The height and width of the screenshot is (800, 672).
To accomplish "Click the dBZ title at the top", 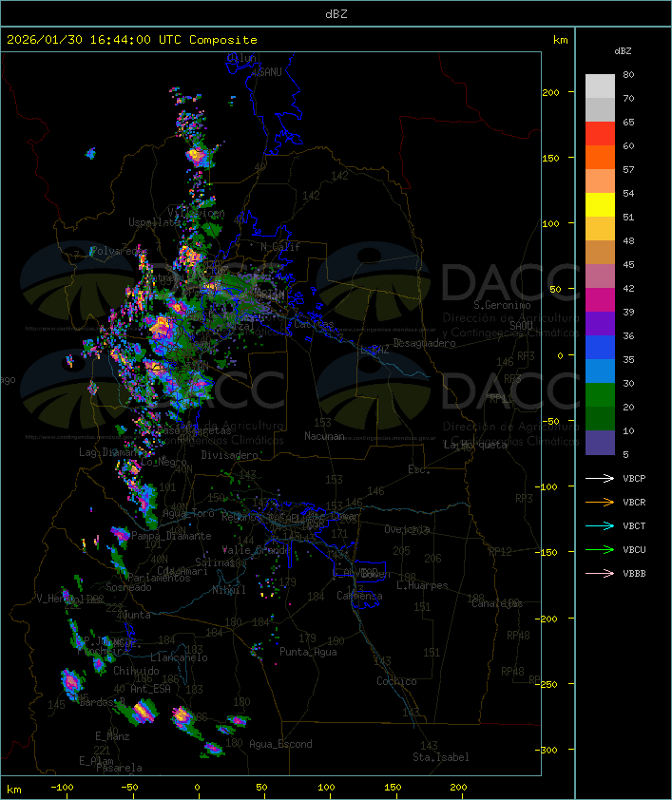I will coord(336,13).
